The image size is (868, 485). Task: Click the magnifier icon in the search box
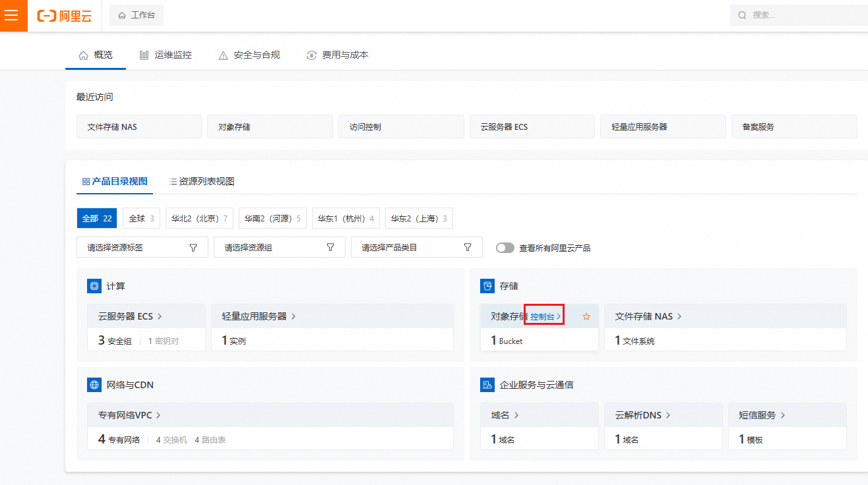tap(742, 15)
